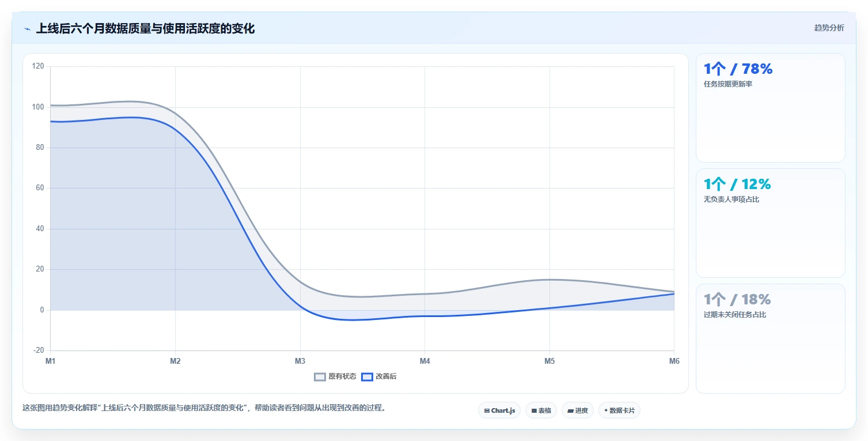
Task: Click the 40 y-axis value
Action: click(40, 229)
